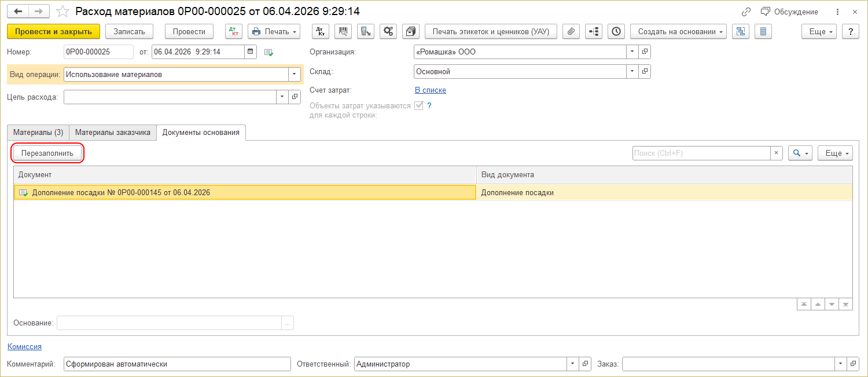Click the gears settings icon in toolbar

[x=388, y=31]
